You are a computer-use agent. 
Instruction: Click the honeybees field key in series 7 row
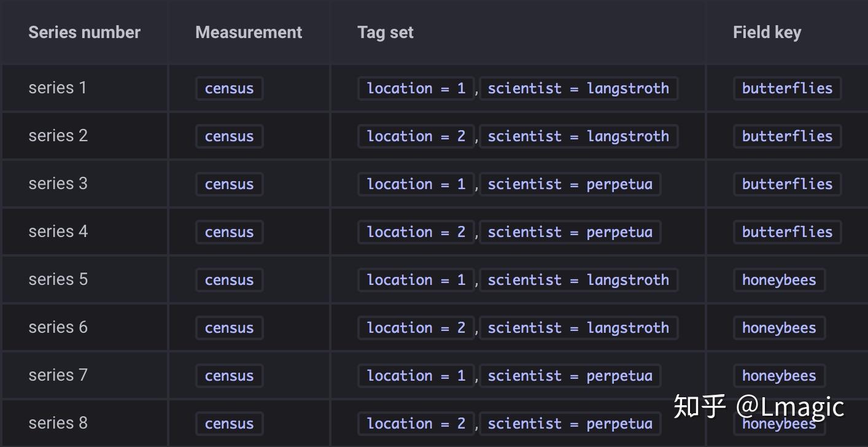[x=779, y=376]
